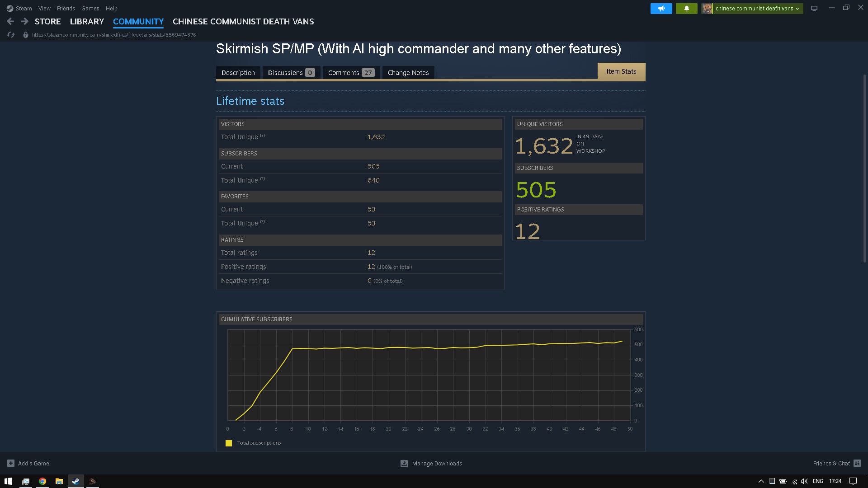Show hidden system tray icons

761,481
